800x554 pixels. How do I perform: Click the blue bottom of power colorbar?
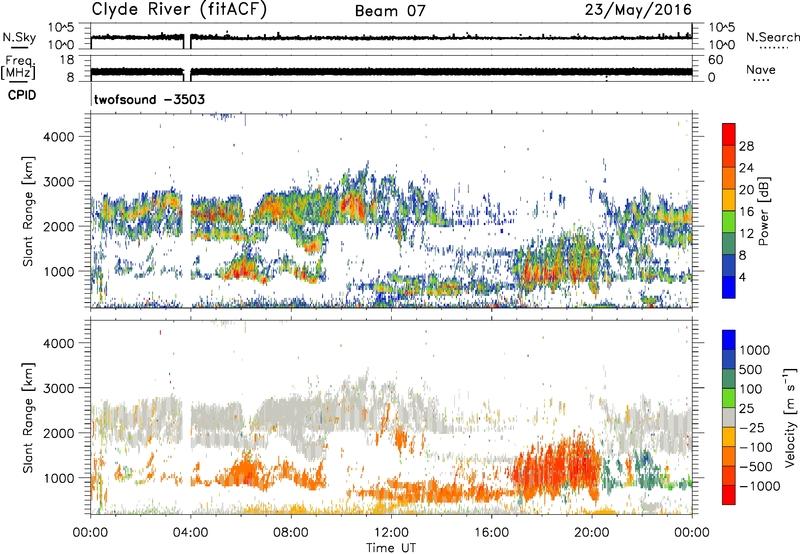click(729, 287)
